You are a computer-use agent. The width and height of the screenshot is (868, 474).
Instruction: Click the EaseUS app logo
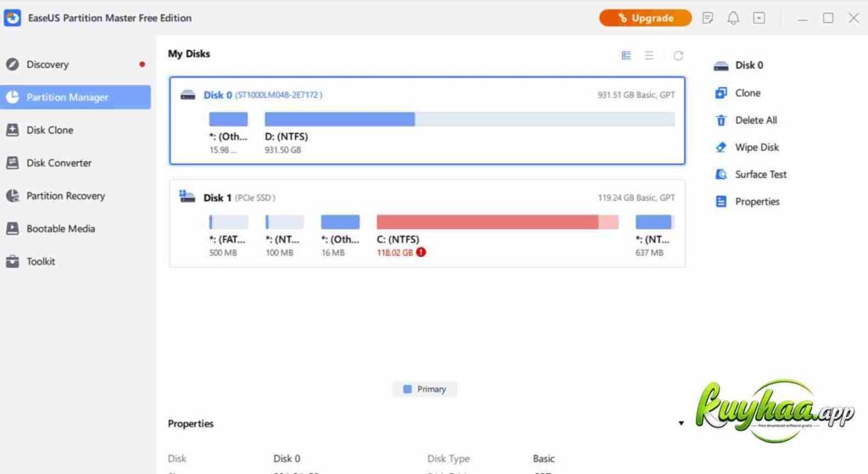click(12, 18)
